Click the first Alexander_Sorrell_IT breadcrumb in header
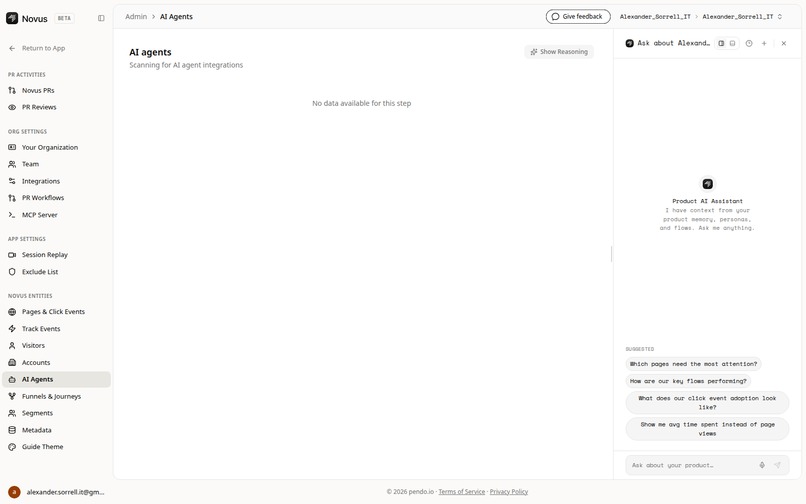 [655, 16]
